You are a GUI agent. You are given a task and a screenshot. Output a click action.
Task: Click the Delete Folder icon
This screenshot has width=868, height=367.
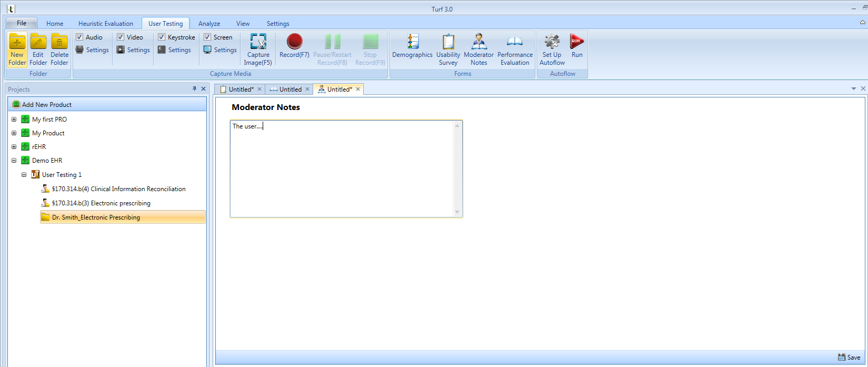tap(59, 42)
